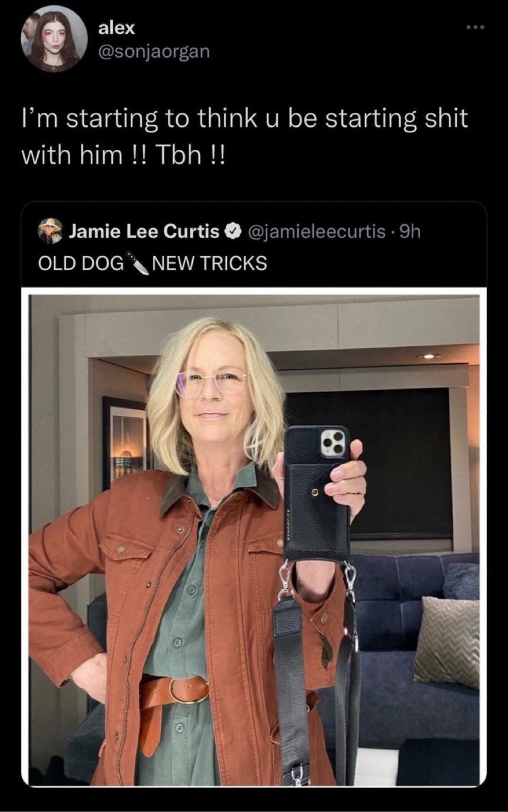Open the small avatar in the quoted tweet
This screenshot has width=508, height=812.
coord(50,231)
